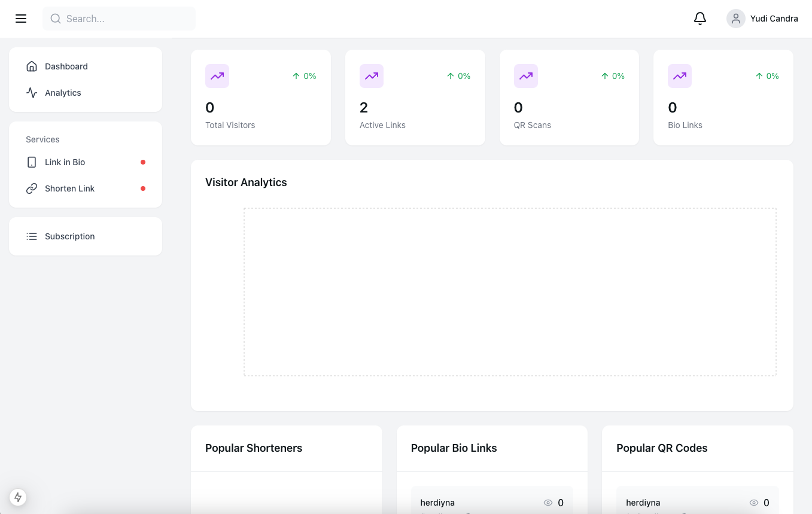Click the QR Scans trend icon
Screen dimensions: 812x514
[x=525, y=76]
